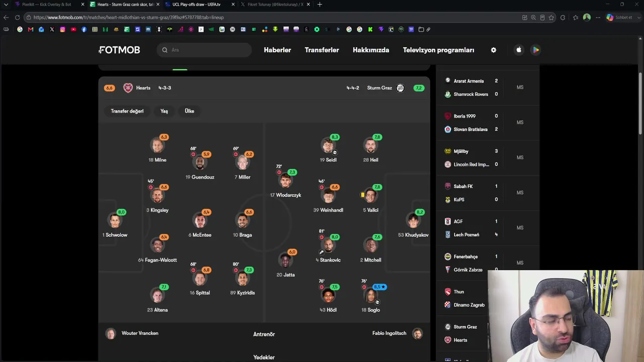Open player Kyziridis's photo
644x362 pixels.
(x=243, y=278)
